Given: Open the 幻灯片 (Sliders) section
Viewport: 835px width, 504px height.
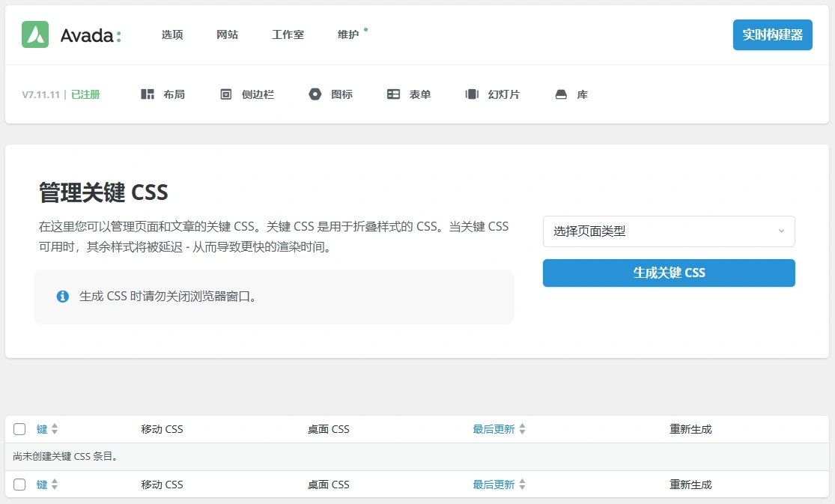Looking at the screenshot, I should point(492,94).
